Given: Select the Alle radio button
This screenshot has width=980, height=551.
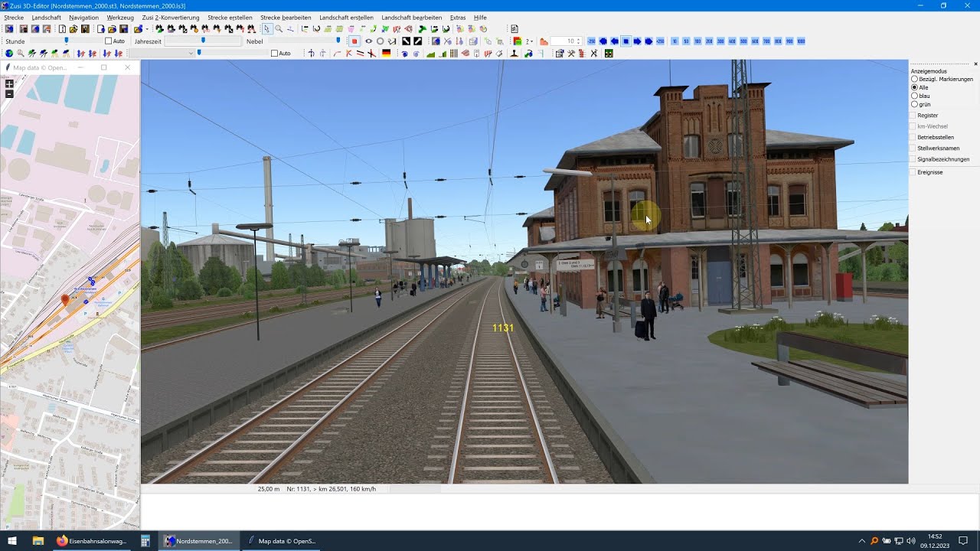Looking at the screenshot, I should pos(914,87).
